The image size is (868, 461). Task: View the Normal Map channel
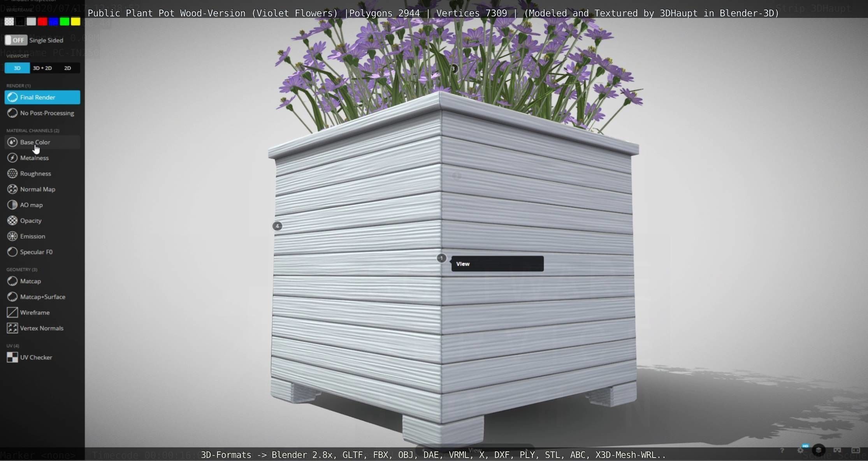pyautogui.click(x=42, y=189)
